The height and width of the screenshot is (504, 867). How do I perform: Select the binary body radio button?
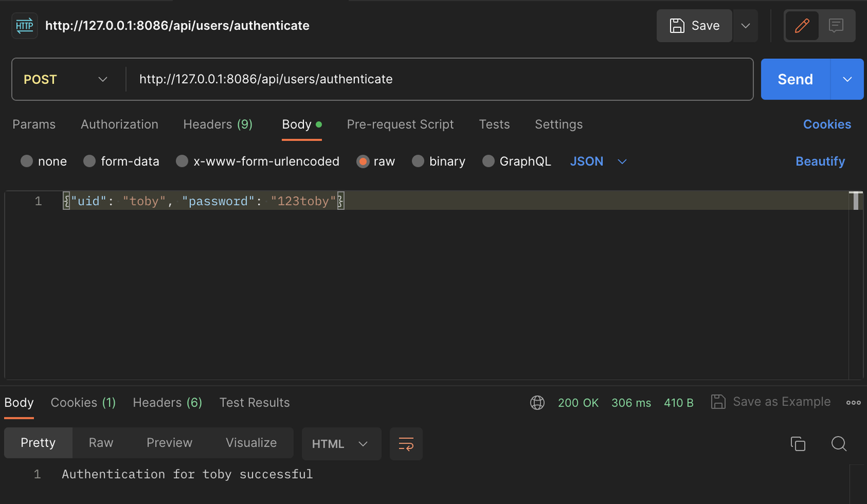(418, 161)
